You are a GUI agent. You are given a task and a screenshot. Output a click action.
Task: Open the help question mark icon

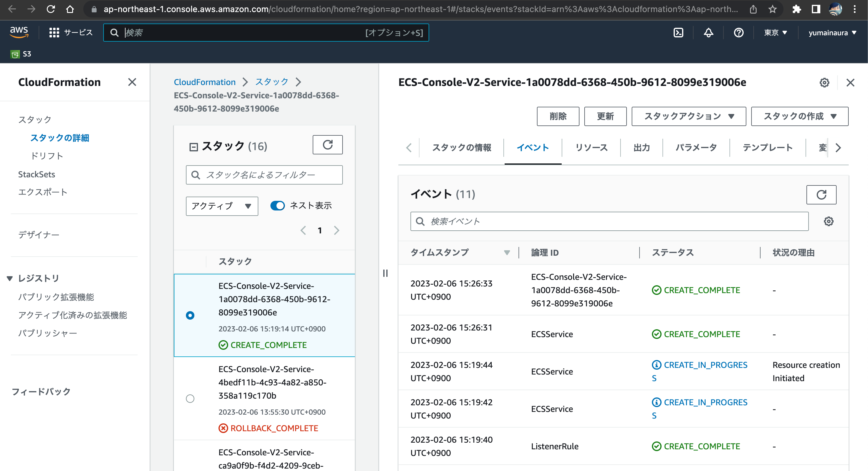(x=739, y=33)
